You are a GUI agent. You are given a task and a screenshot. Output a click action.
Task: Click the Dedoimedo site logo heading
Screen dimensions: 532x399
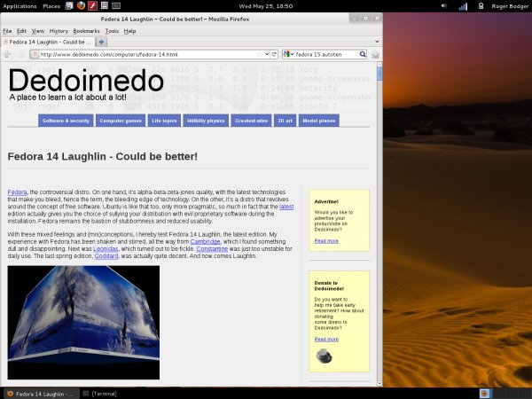pyautogui.click(x=86, y=81)
